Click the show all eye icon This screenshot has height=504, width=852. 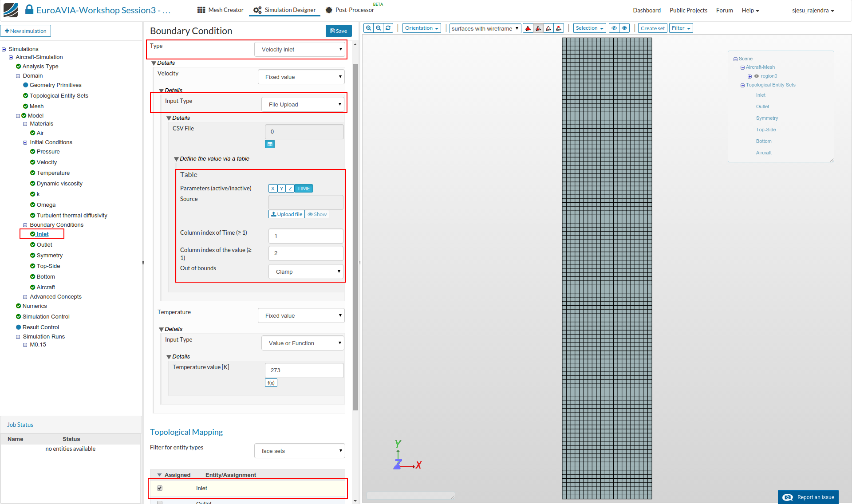[x=624, y=28]
